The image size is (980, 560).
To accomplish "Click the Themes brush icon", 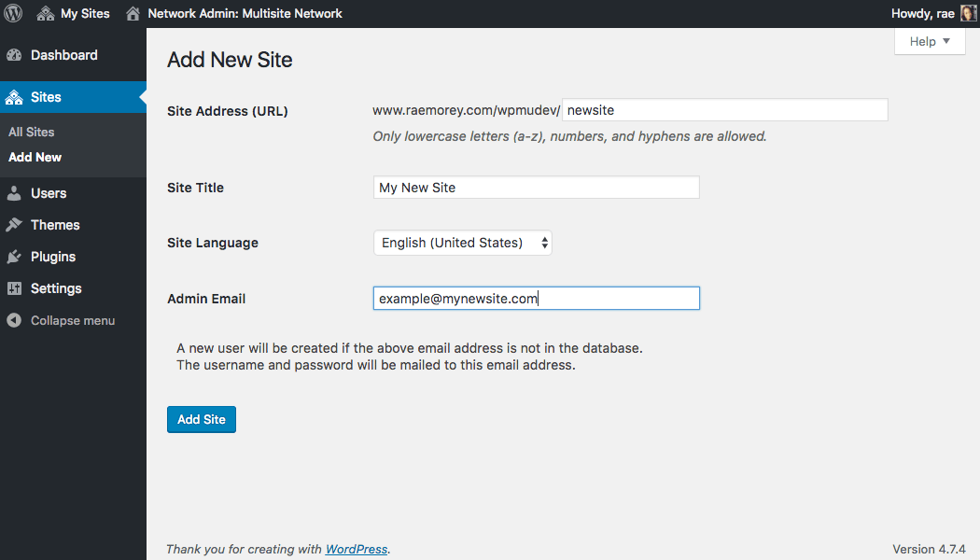I will [x=14, y=225].
